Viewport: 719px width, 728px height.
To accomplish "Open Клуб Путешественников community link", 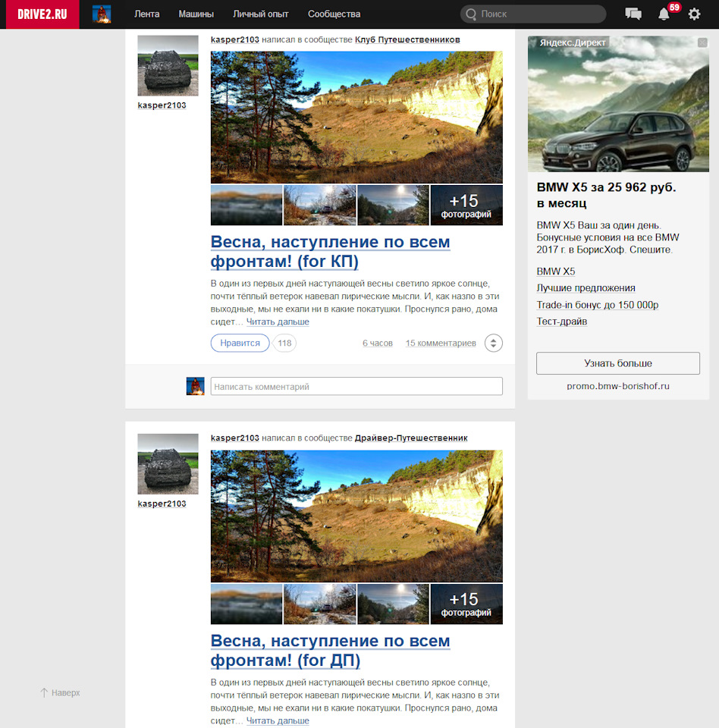I will click(407, 39).
